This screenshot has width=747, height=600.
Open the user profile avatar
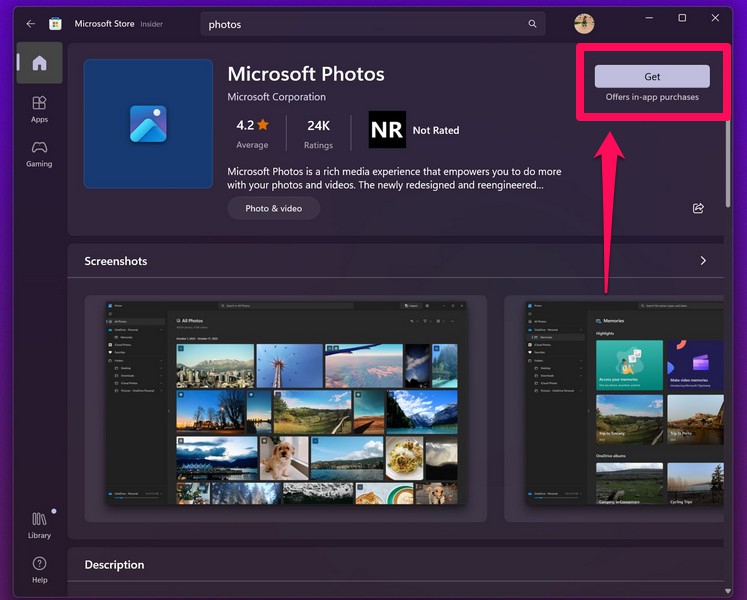[584, 23]
